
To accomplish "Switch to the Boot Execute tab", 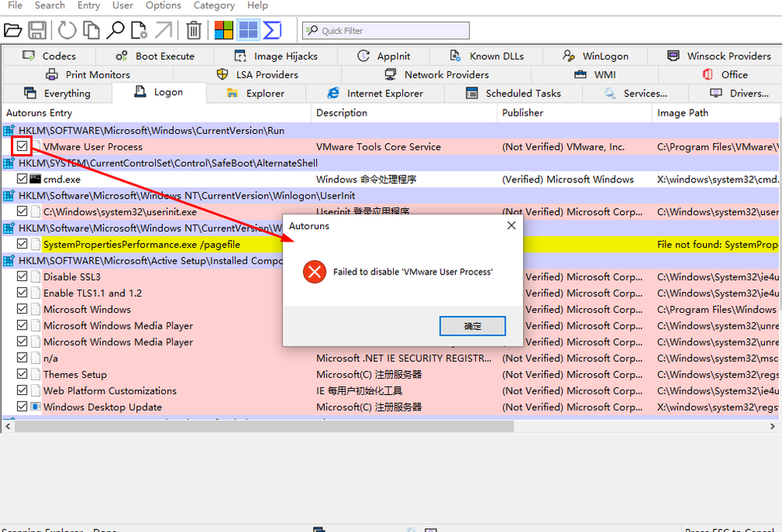I will tap(155, 56).
